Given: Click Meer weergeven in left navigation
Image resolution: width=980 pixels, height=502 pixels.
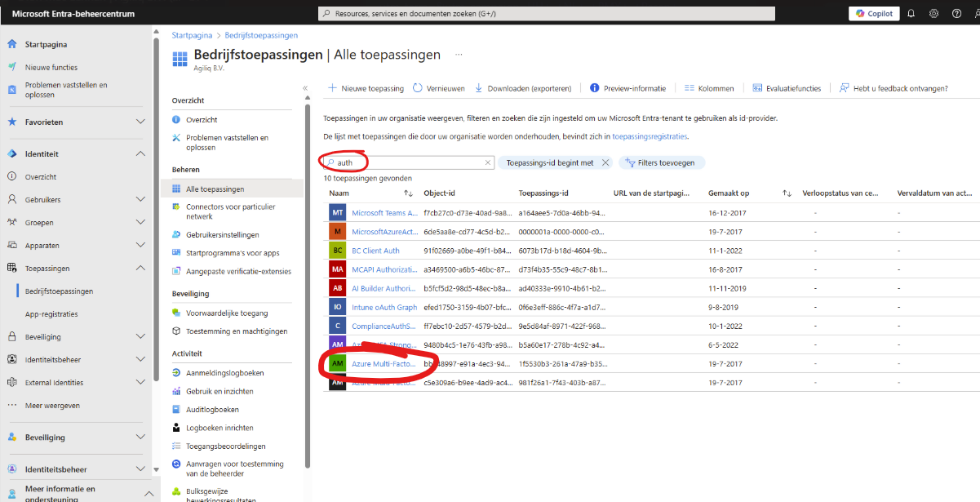Looking at the screenshot, I should [52, 405].
